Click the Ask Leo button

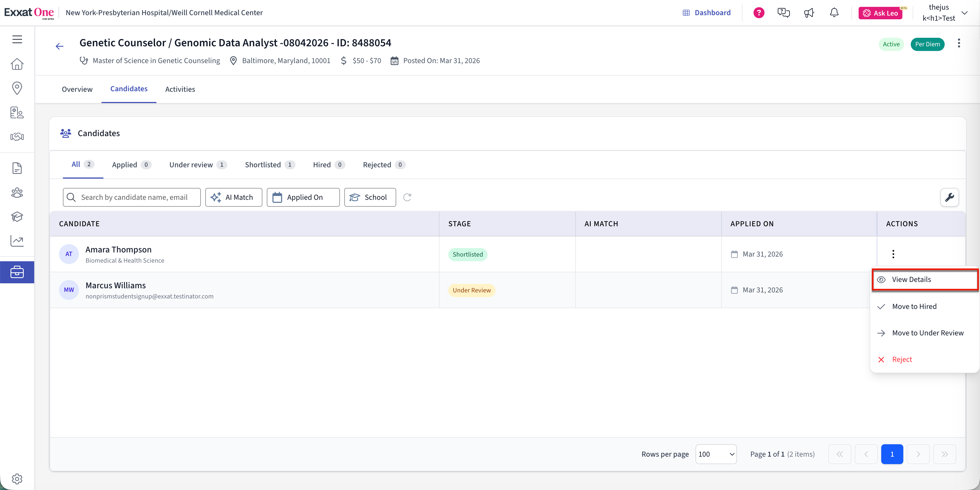coord(880,13)
